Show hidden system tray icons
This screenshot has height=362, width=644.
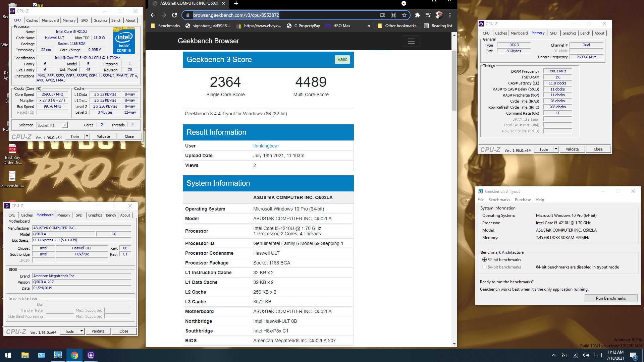pyautogui.click(x=553, y=355)
